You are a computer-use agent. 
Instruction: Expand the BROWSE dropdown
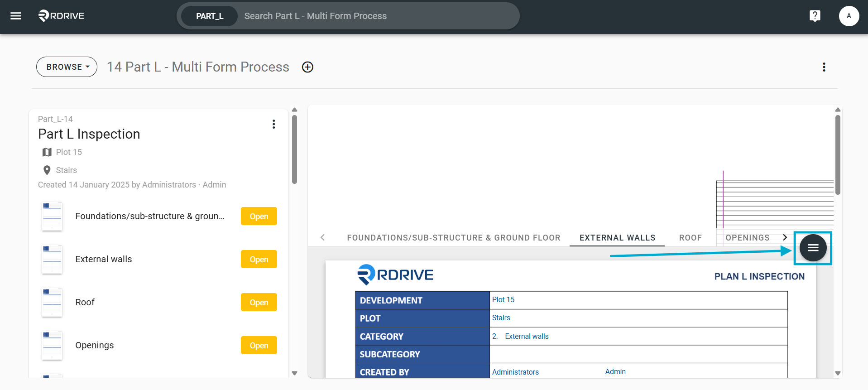click(x=67, y=67)
